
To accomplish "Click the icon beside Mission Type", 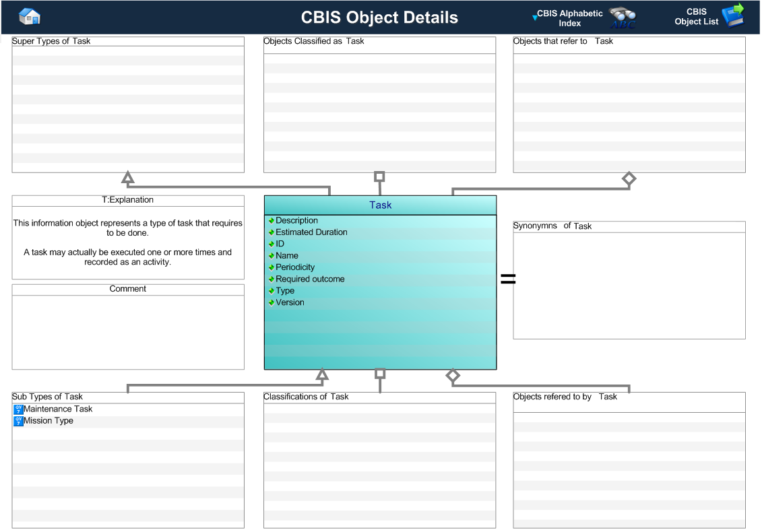I will click(18, 422).
